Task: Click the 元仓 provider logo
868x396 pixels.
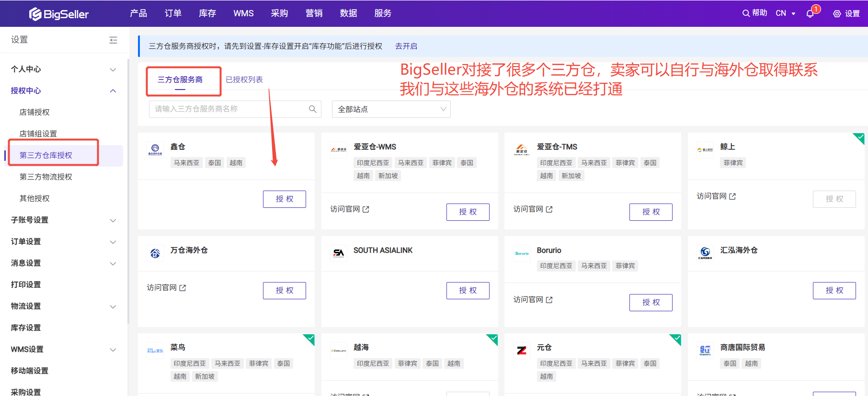Action: click(x=522, y=350)
